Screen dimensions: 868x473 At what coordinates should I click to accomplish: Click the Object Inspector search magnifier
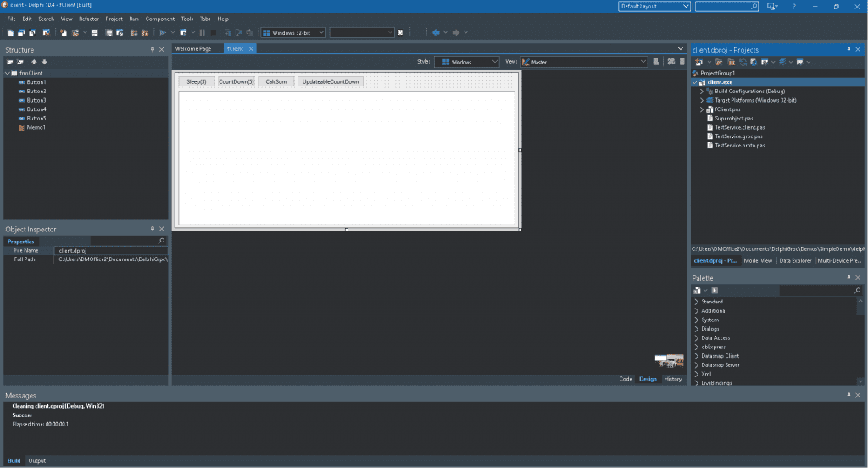(162, 241)
